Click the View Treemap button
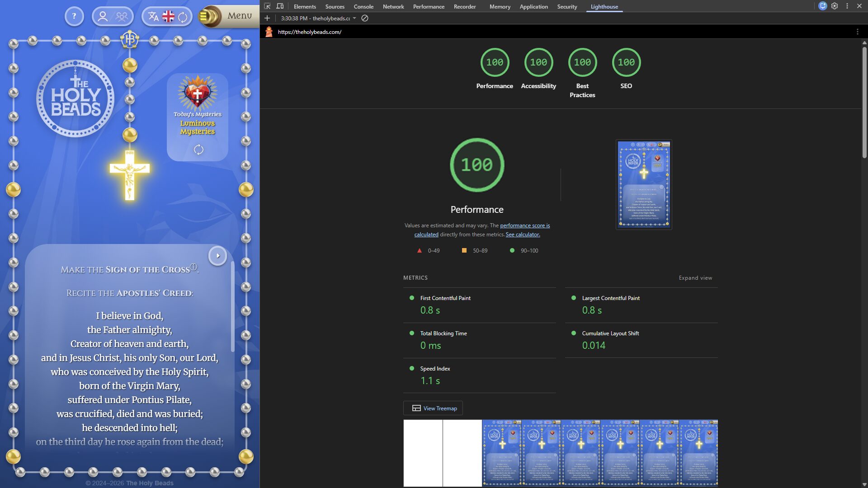 click(x=433, y=408)
